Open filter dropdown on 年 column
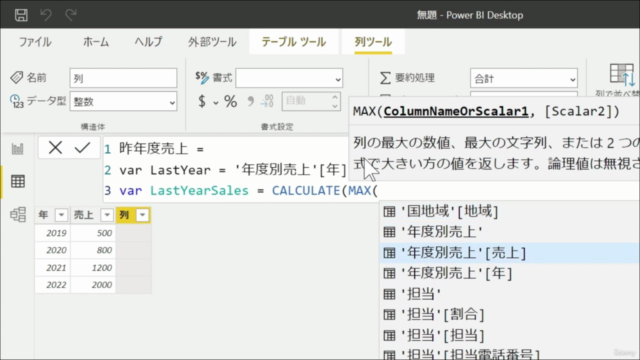 click(x=61, y=215)
